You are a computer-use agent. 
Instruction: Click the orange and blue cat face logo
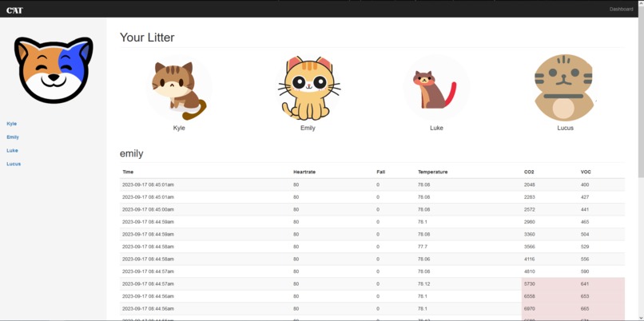[54, 69]
